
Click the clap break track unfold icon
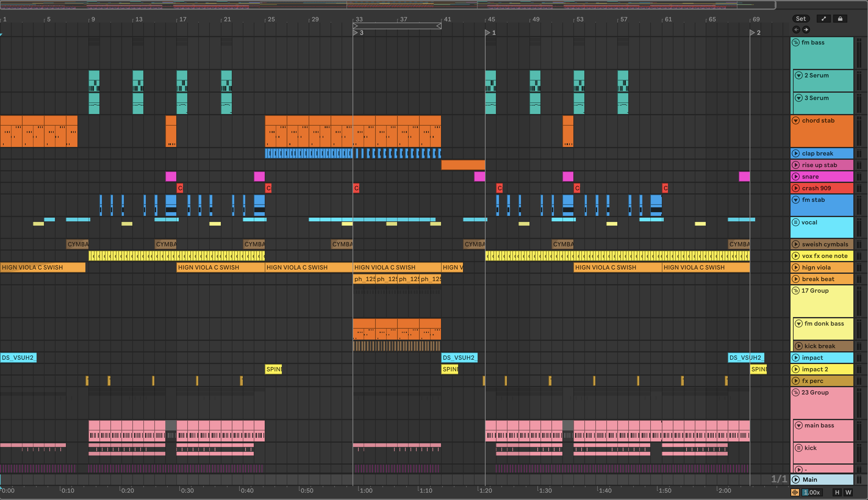(796, 153)
